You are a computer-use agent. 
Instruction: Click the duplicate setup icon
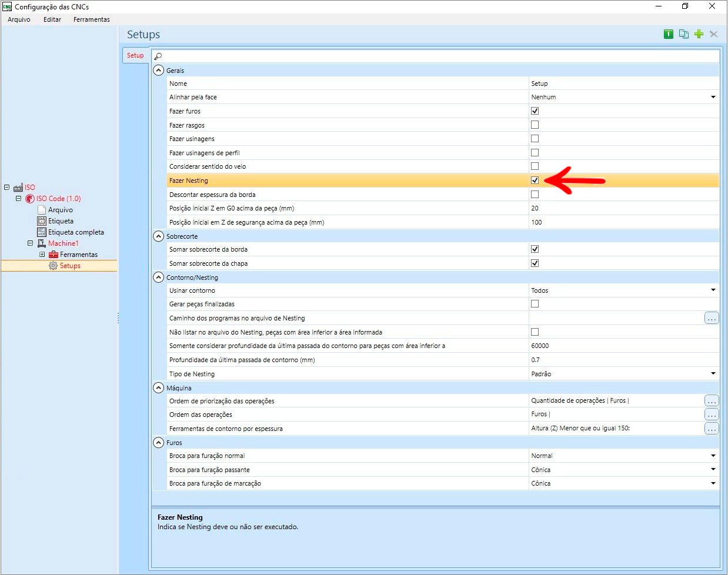click(x=683, y=34)
